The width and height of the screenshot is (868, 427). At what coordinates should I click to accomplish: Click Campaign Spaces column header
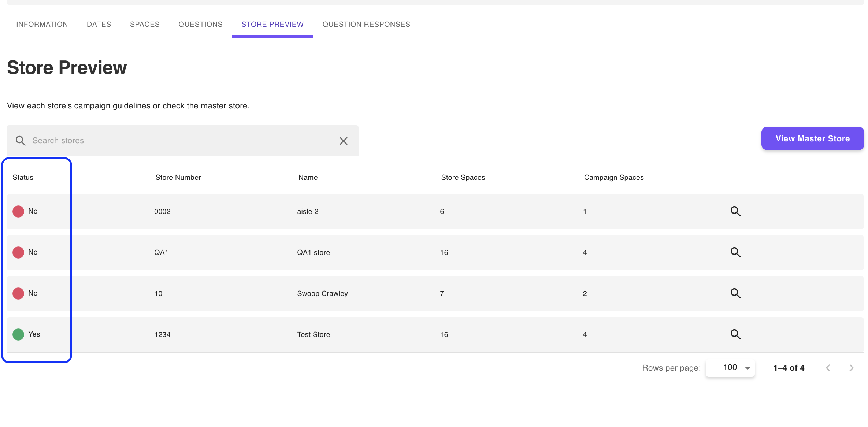tap(614, 177)
